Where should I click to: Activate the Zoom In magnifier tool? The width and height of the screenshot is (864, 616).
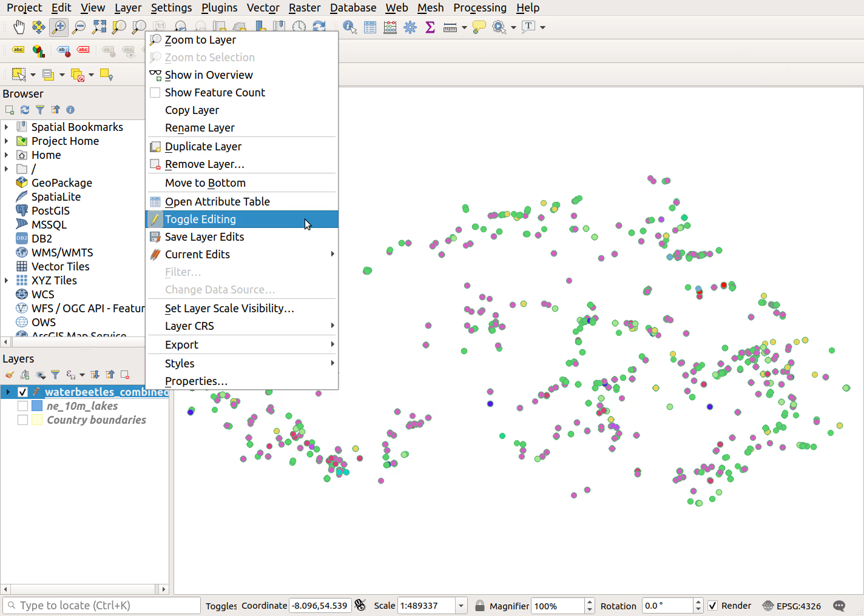pos(59,27)
